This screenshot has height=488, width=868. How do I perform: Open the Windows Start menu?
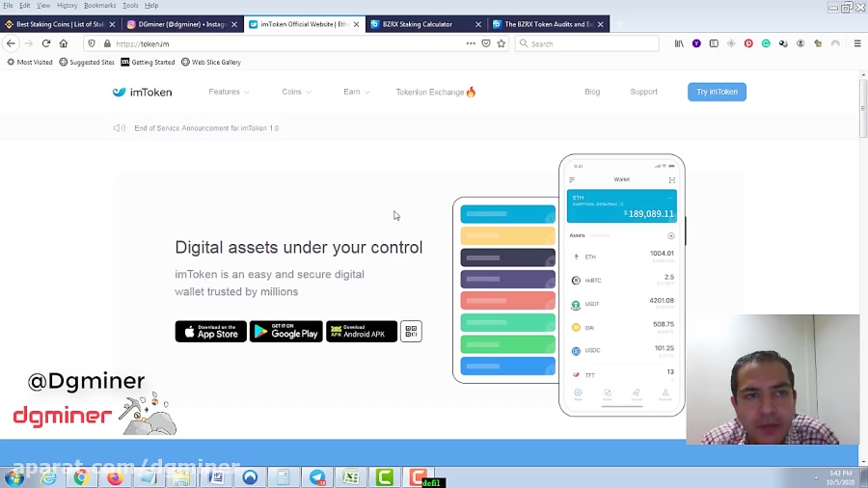click(x=14, y=477)
